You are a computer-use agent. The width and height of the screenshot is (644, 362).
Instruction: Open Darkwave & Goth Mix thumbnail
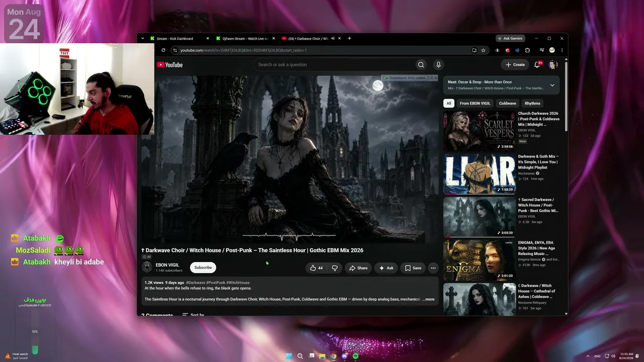tap(479, 174)
